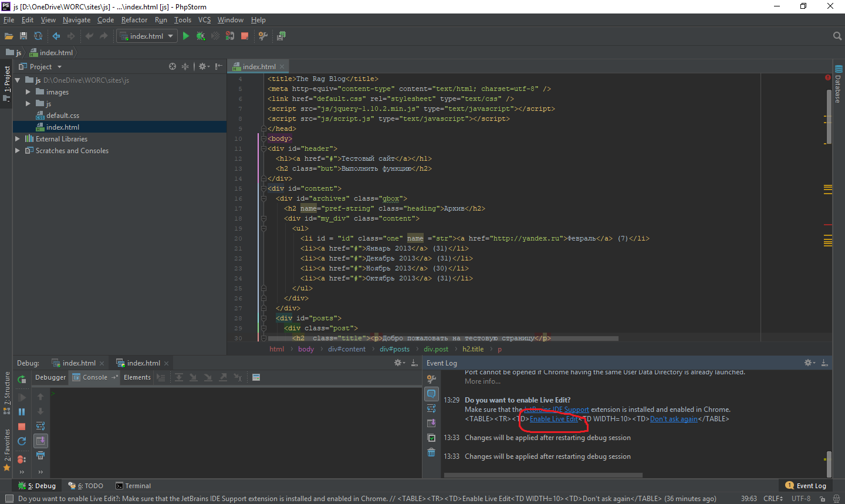Open JetBrains IDE Support link

click(556, 410)
